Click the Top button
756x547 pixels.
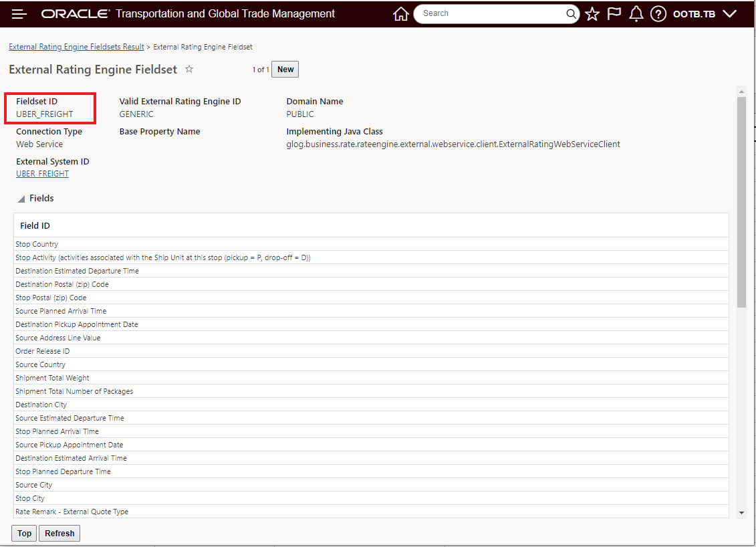click(24, 533)
